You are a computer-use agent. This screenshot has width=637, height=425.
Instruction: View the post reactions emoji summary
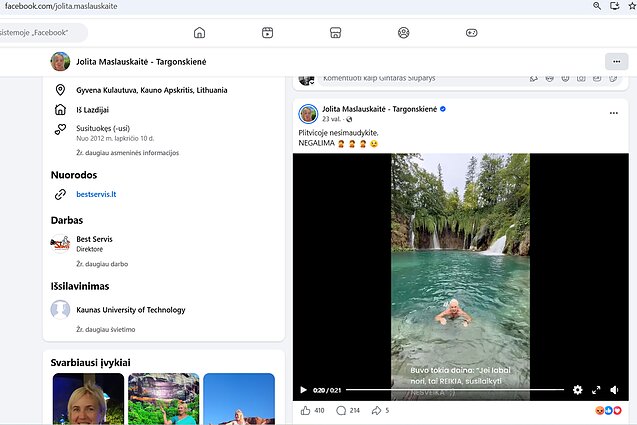[608, 410]
